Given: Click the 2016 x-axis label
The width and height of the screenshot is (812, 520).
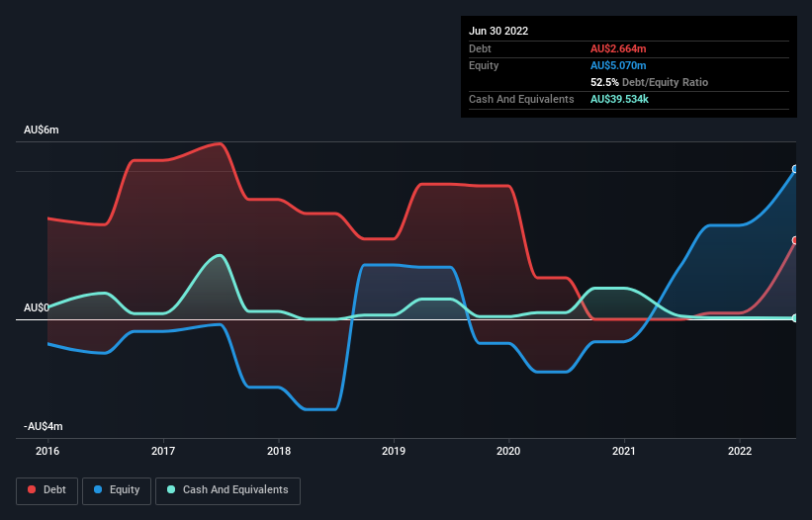Looking at the screenshot, I should pos(47,451).
